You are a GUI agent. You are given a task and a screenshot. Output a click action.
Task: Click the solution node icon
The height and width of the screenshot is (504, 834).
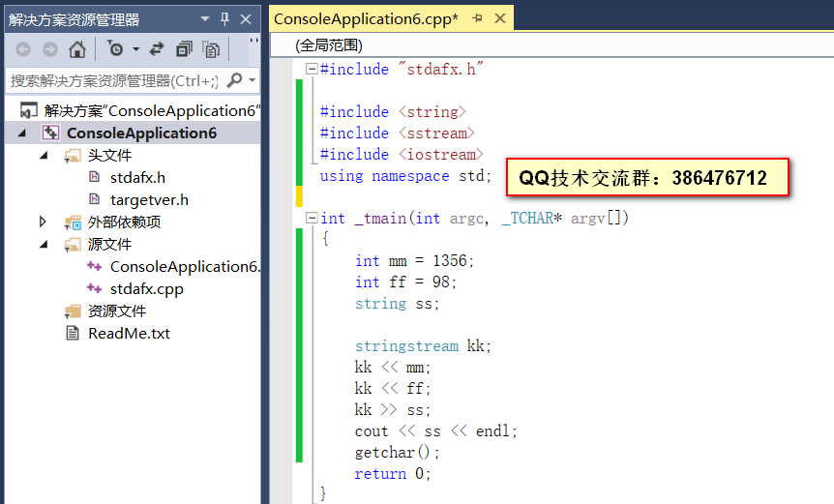[x=29, y=110]
